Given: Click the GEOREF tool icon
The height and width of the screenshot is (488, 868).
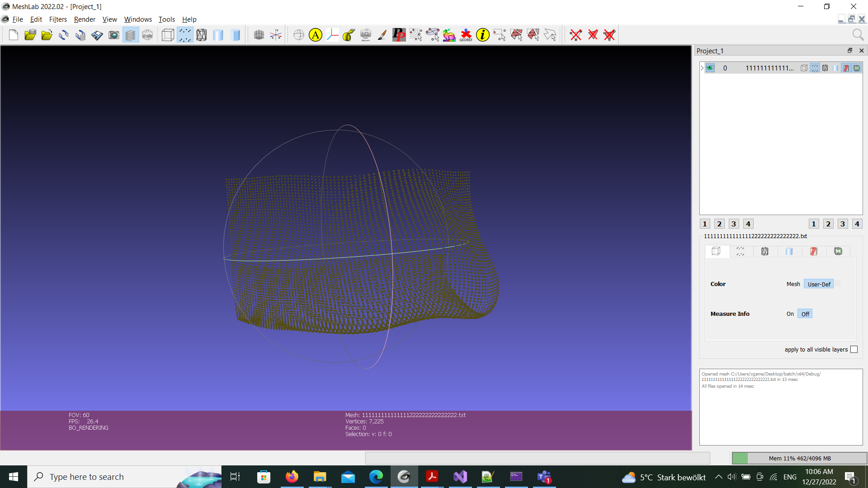Looking at the screenshot, I should [466, 35].
